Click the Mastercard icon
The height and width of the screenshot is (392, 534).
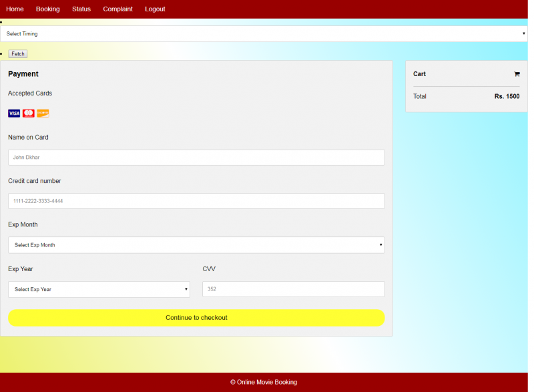coord(29,114)
